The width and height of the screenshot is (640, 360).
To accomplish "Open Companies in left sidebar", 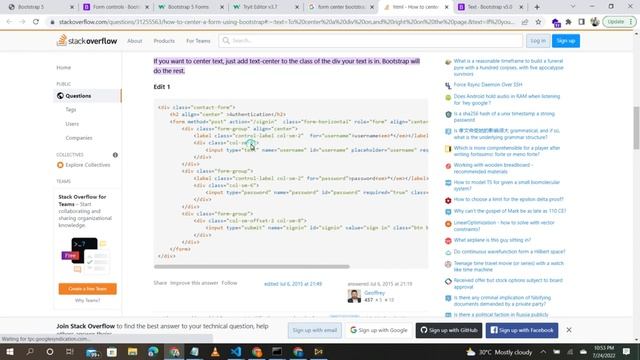I will click(x=79, y=138).
